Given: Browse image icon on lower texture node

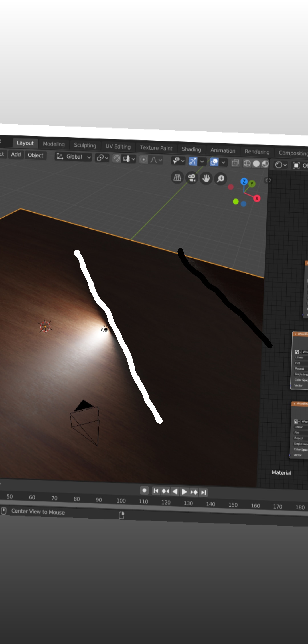Looking at the screenshot, I should [297, 421].
